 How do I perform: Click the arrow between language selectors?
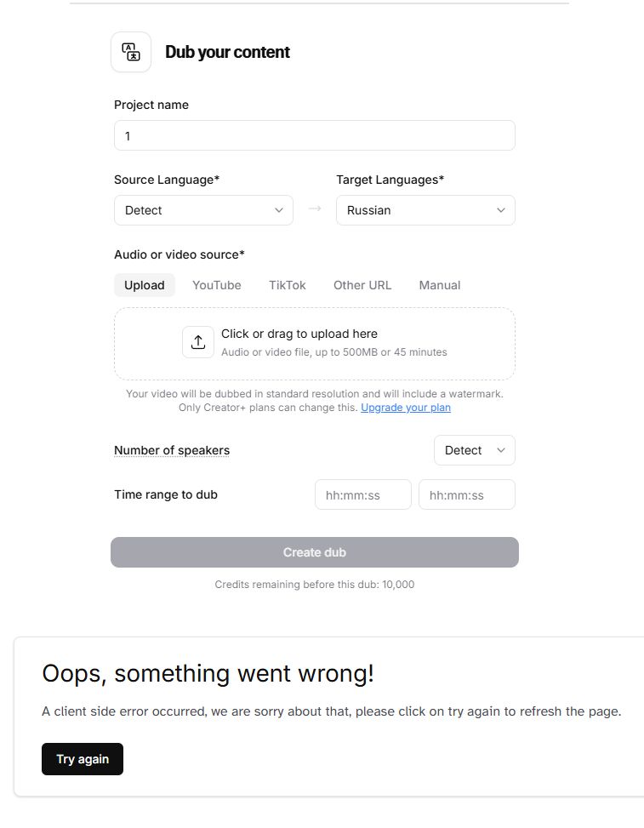pyautogui.click(x=315, y=209)
